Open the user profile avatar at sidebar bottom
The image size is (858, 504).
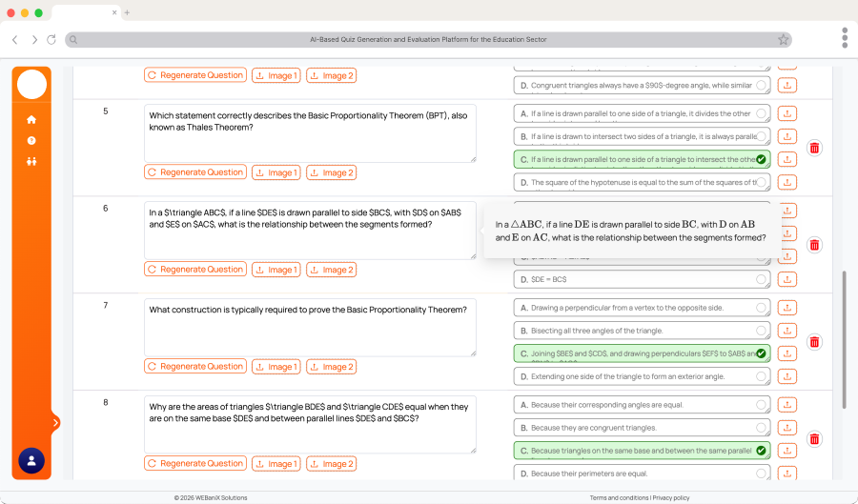[x=31, y=460]
